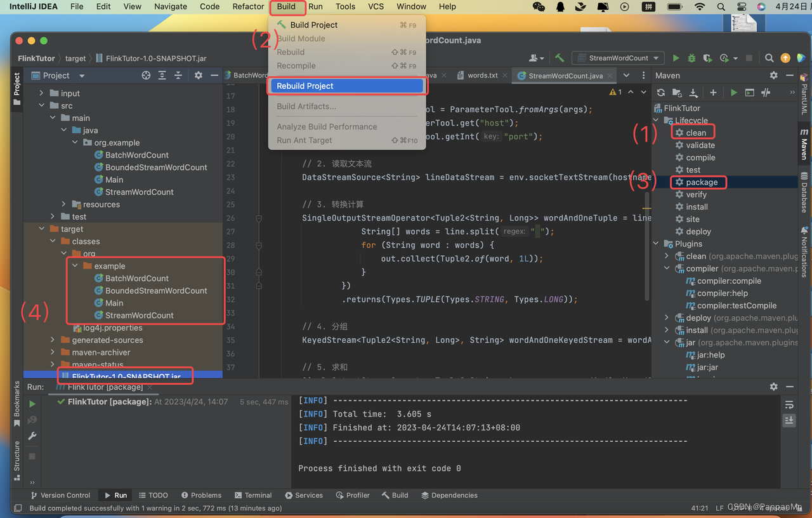812x518 pixels.
Task: Collapse the Lifecycle node in Maven
Action: (x=657, y=121)
